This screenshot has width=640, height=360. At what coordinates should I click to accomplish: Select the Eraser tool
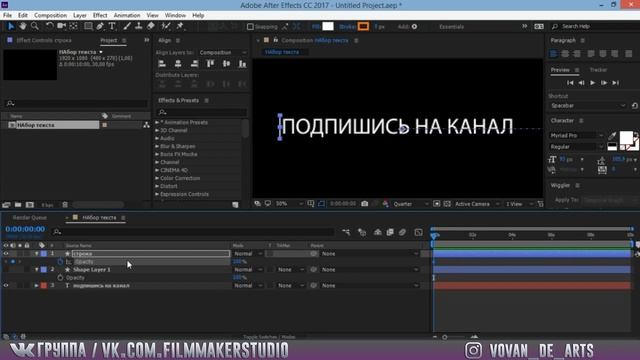[151, 27]
